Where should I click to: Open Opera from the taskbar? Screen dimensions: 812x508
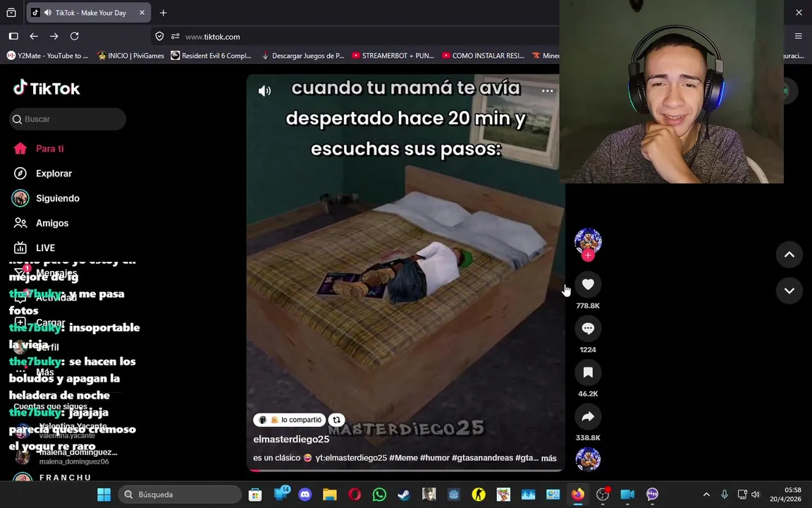355,495
